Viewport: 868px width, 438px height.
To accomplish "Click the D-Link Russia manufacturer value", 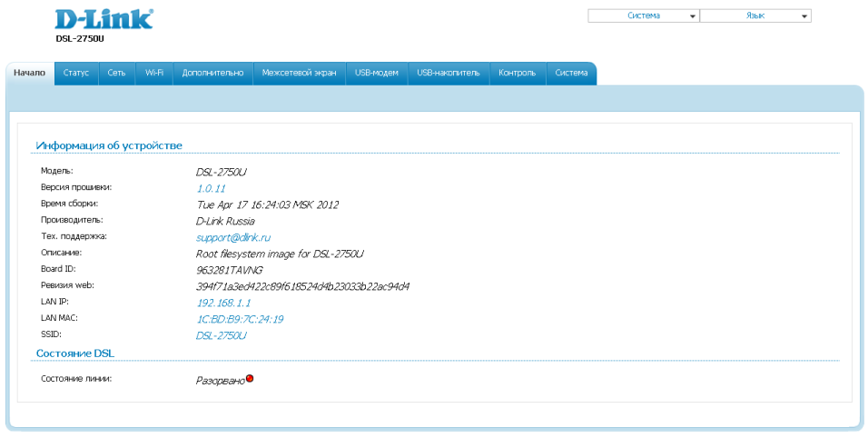I will [226, 221].
